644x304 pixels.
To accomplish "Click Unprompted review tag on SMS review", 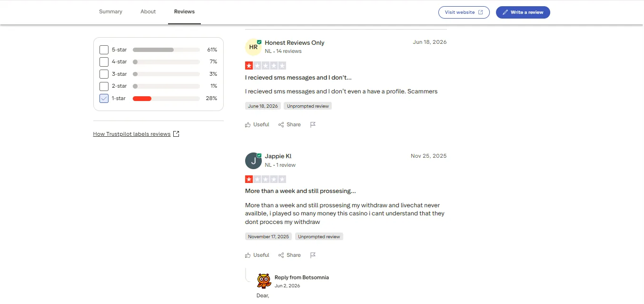I will pos(308,106).
